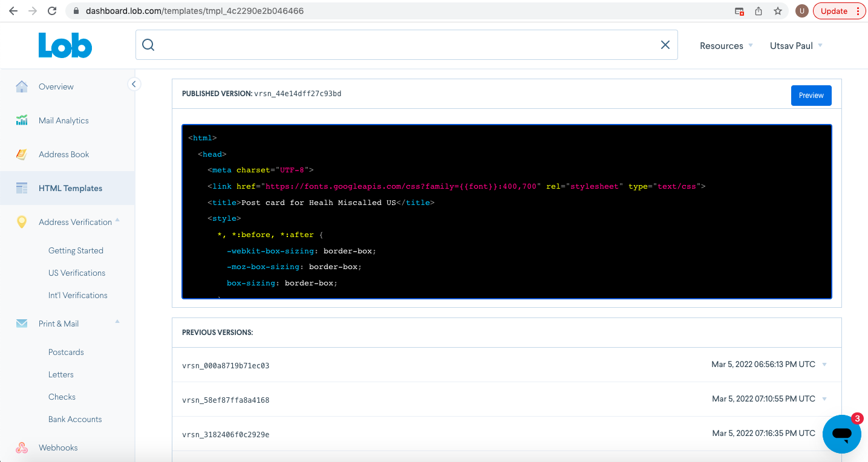The width and height of the screenshot is (868, 462).
Task: Select the vrsn_58ef87ffa8a4168 row text
Action: pyautogui.click(x=226, y=400)
